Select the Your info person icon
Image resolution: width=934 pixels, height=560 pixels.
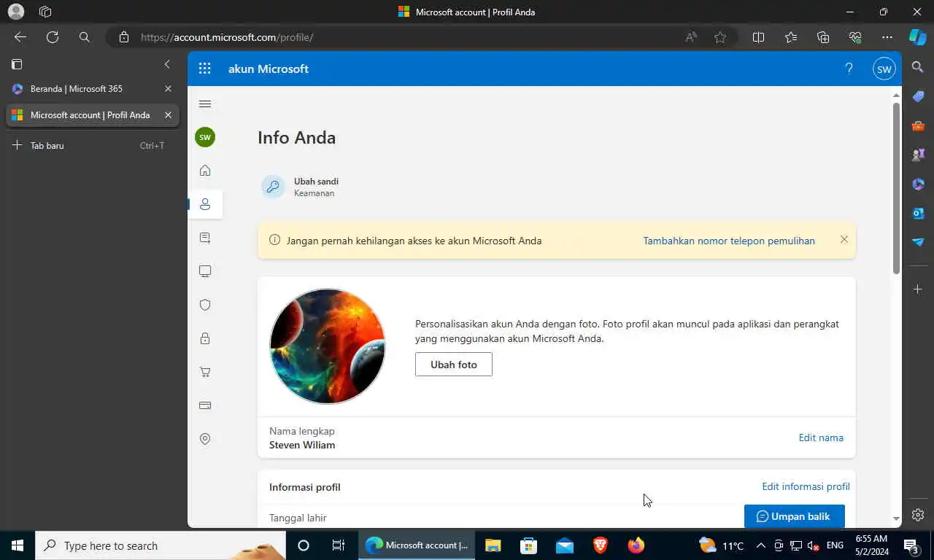click(205, 204)
